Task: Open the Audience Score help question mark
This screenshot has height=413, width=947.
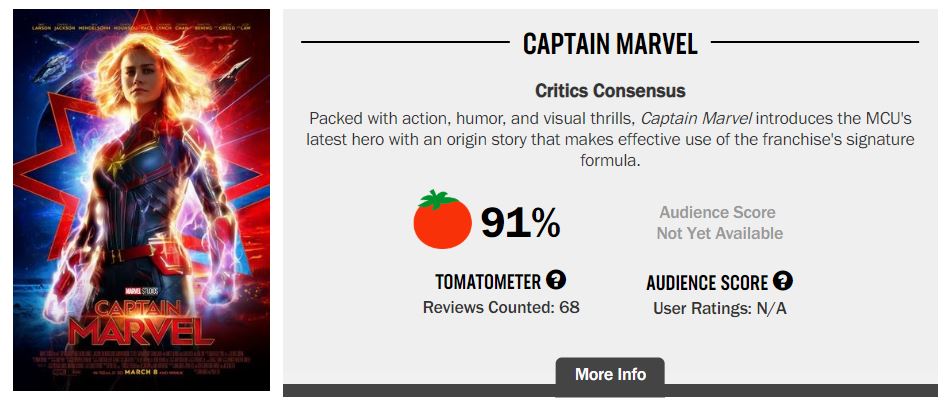Action: 783,281
